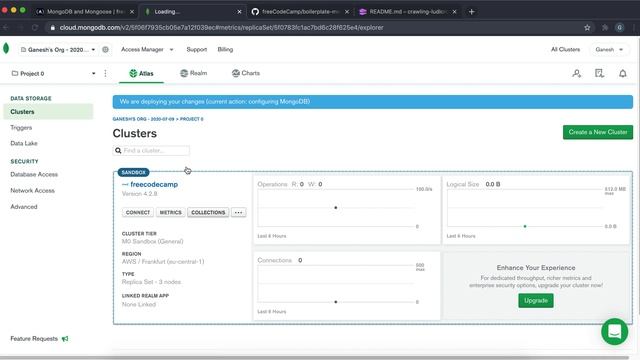
Task: Select Clusters in the sidebar
Action: tap(48, 112)
